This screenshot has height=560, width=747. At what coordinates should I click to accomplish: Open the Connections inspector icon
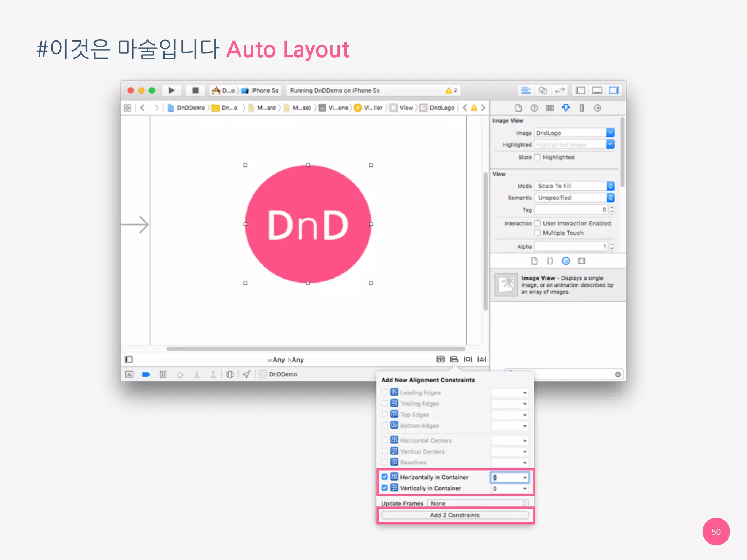597,108
